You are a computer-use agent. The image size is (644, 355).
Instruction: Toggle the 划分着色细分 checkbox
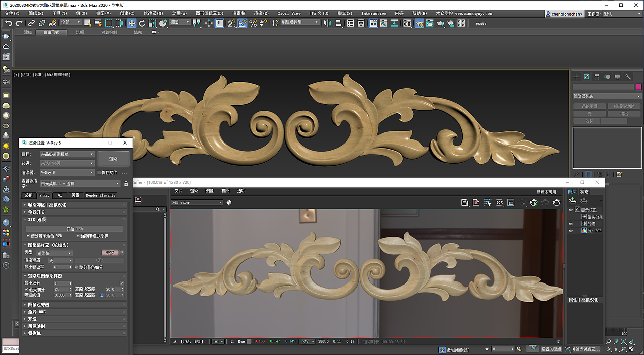coord(76,267)
